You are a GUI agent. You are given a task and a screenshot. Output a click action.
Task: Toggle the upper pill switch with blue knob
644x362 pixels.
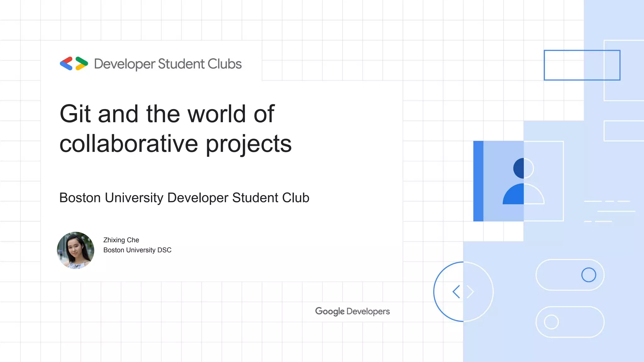click(x=569, y=275)
